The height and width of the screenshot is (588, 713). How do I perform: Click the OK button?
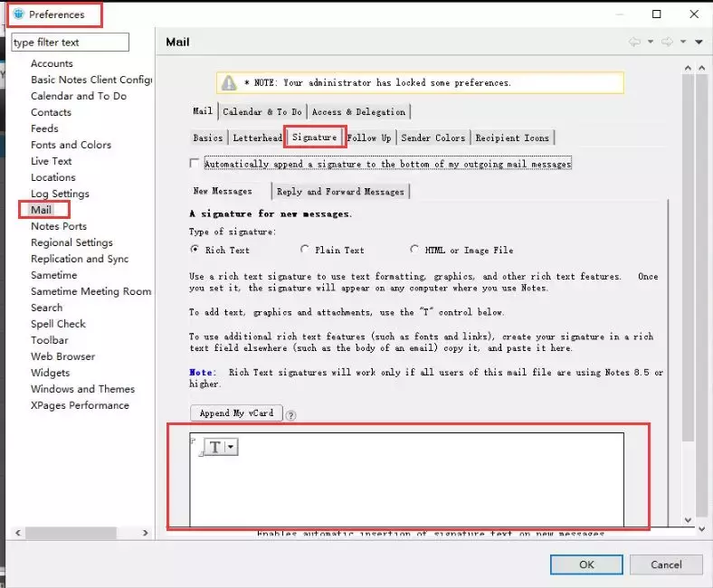[x=586, y=564]
